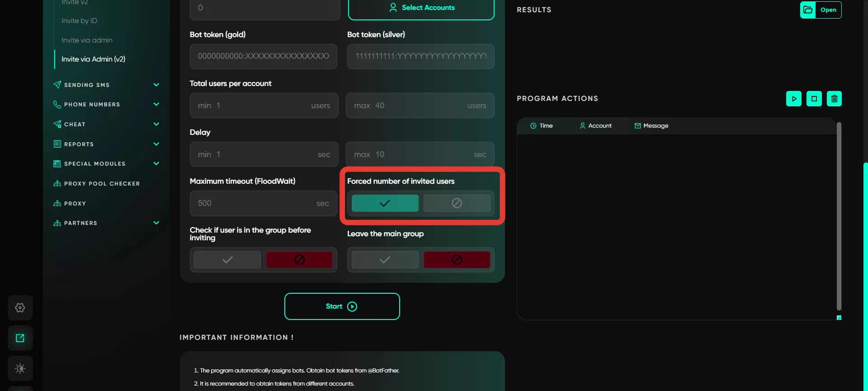Screen dimensions: 868x391
Task: Click the Start button
Action: click(x=342, y=306)
